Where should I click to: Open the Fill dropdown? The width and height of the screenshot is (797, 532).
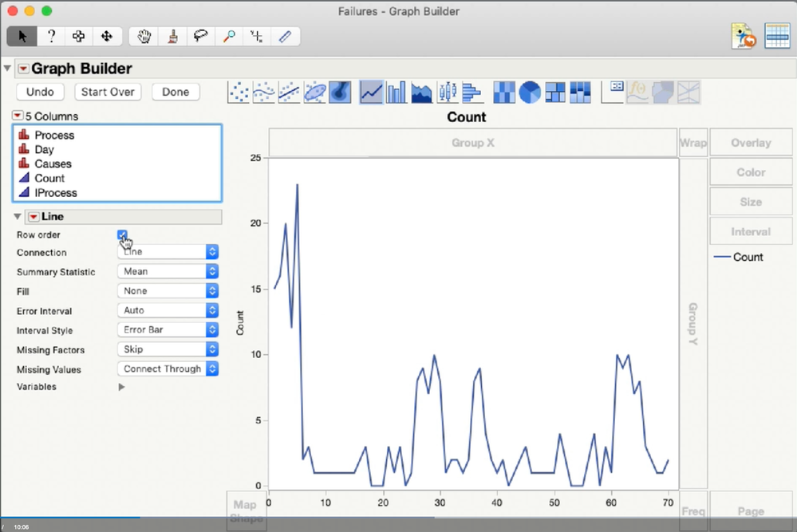pyautogui.click(x=168, y=290)
